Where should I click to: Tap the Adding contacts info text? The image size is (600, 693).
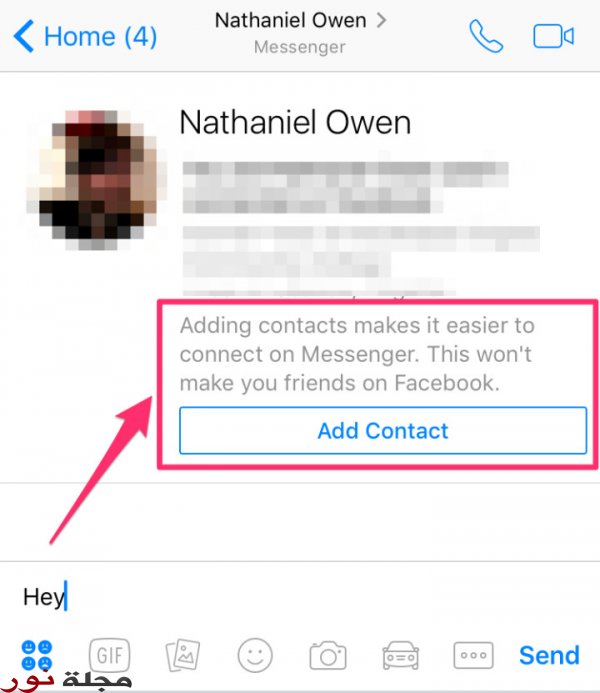pos(357,354)
